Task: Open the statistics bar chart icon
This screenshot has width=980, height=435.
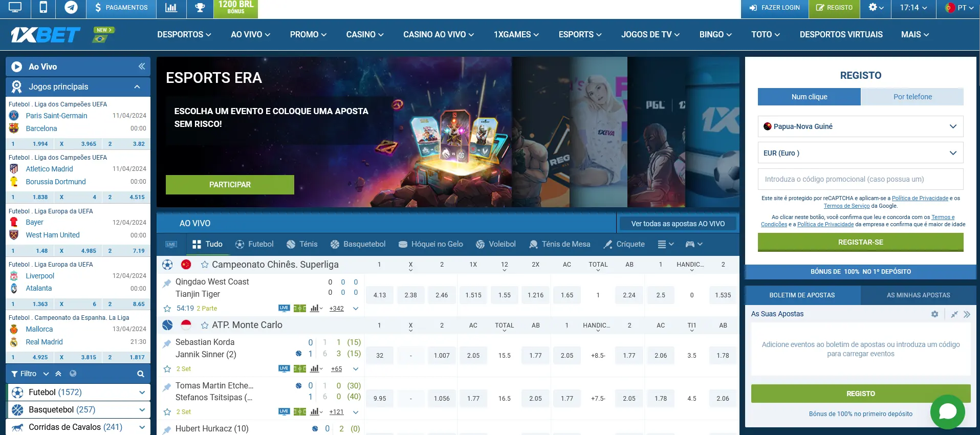Action: coord(171,8)
